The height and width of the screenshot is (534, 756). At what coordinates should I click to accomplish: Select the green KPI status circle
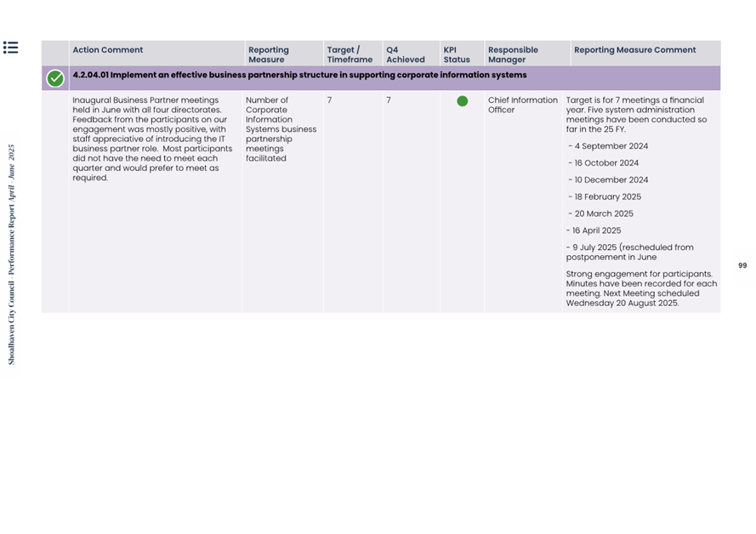click(462, 101)
